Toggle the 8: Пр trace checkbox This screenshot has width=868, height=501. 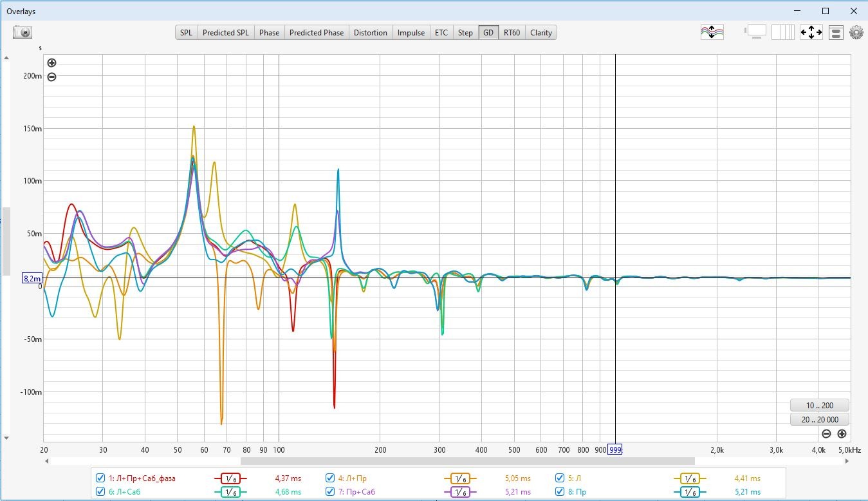coord(560,492)
